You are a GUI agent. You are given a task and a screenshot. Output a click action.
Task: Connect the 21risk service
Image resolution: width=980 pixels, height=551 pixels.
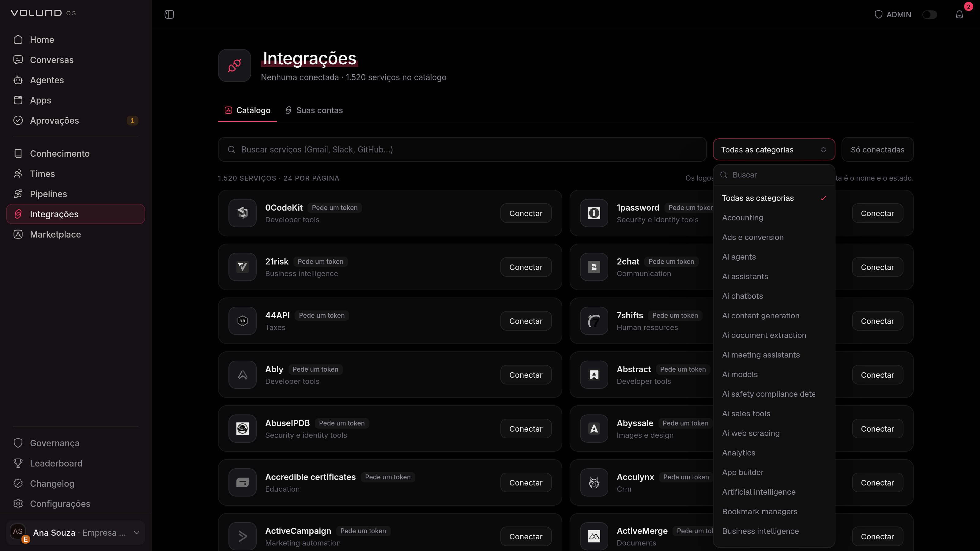526,267
